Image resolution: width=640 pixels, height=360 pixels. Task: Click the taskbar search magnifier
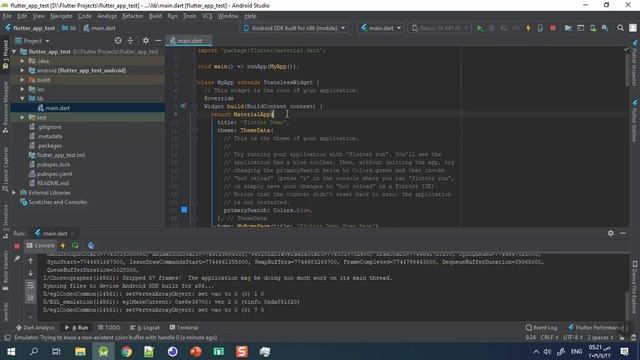click(34, 351)
